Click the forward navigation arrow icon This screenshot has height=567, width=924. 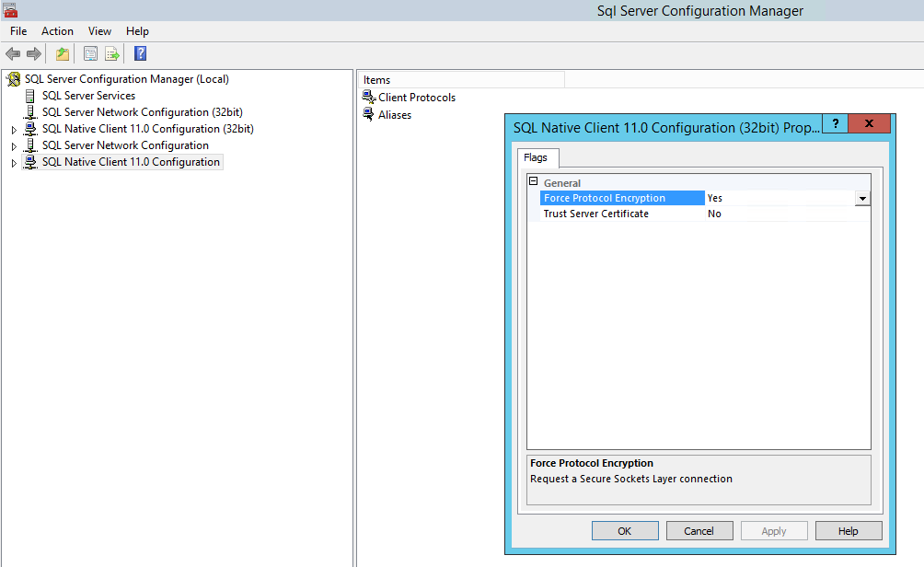(34, 53)
